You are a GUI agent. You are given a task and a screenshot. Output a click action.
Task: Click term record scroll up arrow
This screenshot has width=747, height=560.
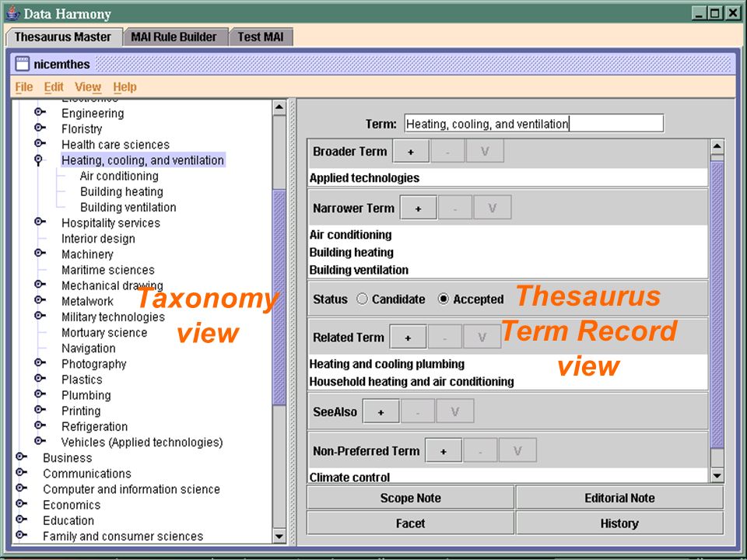pos(717,146)
